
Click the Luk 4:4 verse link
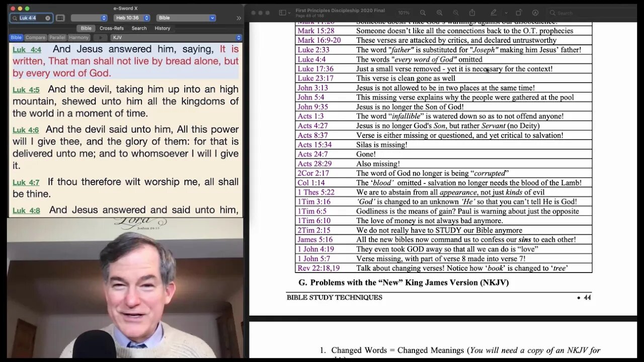coord(27,50)
